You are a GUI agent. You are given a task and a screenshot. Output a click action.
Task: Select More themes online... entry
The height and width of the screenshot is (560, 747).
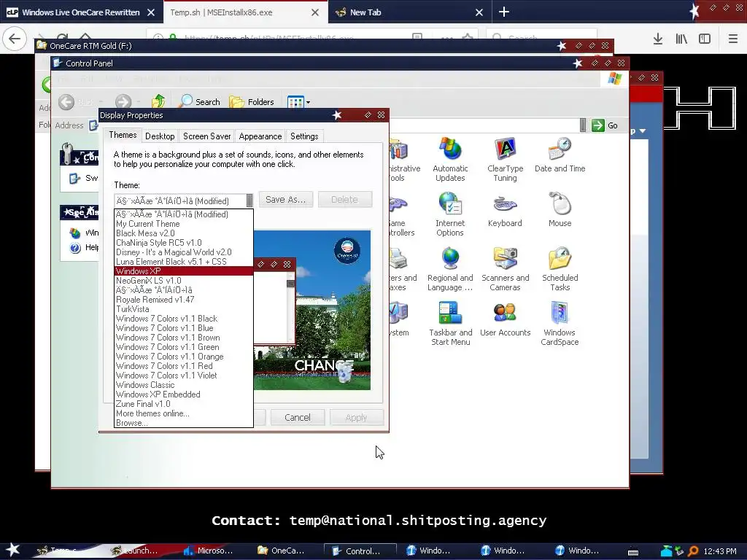(x=184, y=413)
